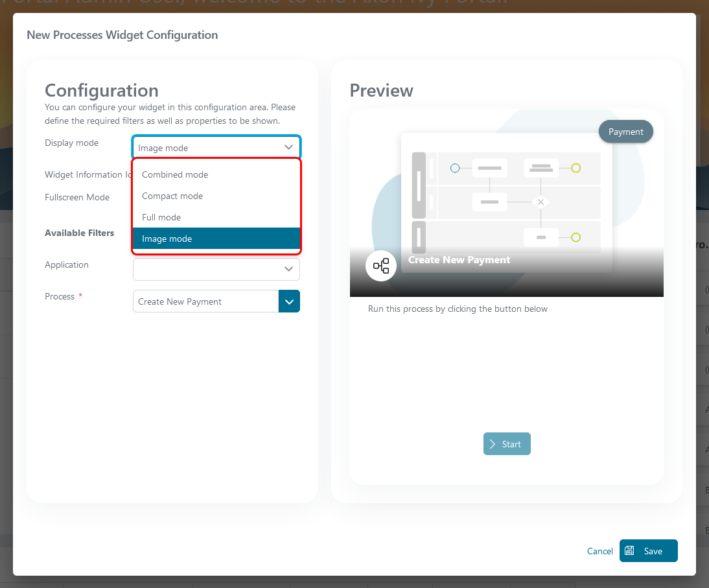Click the Process field showing Create New Payment
Screen dimensions: 709x588
click(205, 301)
